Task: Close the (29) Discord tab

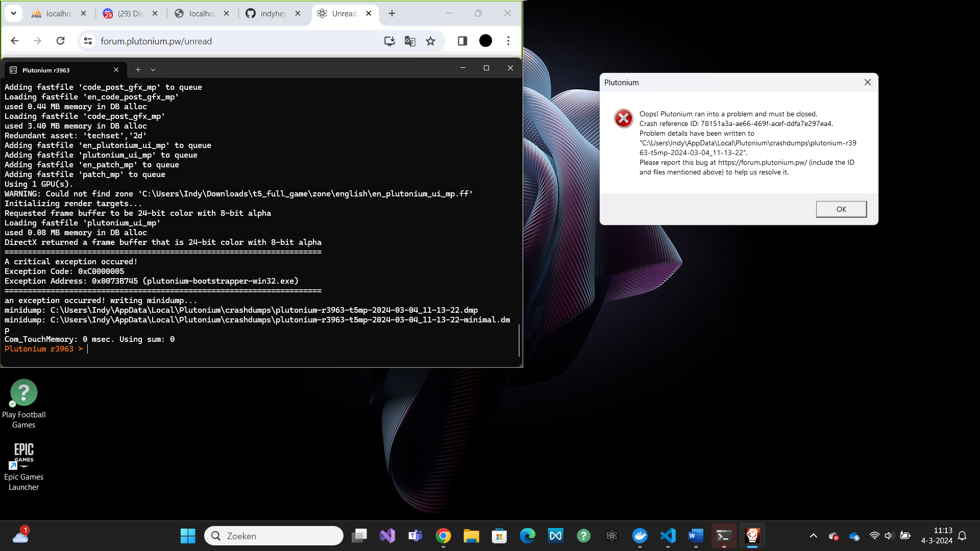Action: (x=155, y=14)
